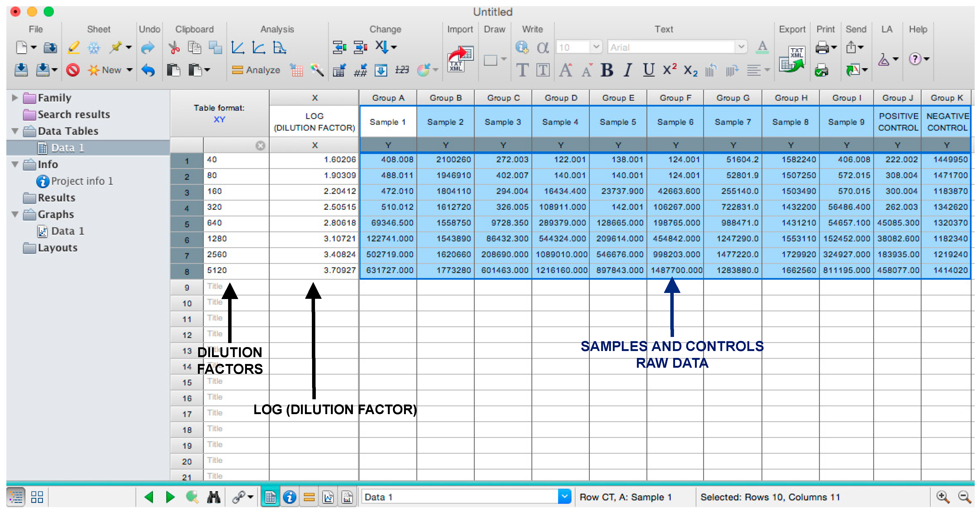Click the Sample 1 cell with value 408.008
The image size is (980, 513).
click(x=388, y=160)
